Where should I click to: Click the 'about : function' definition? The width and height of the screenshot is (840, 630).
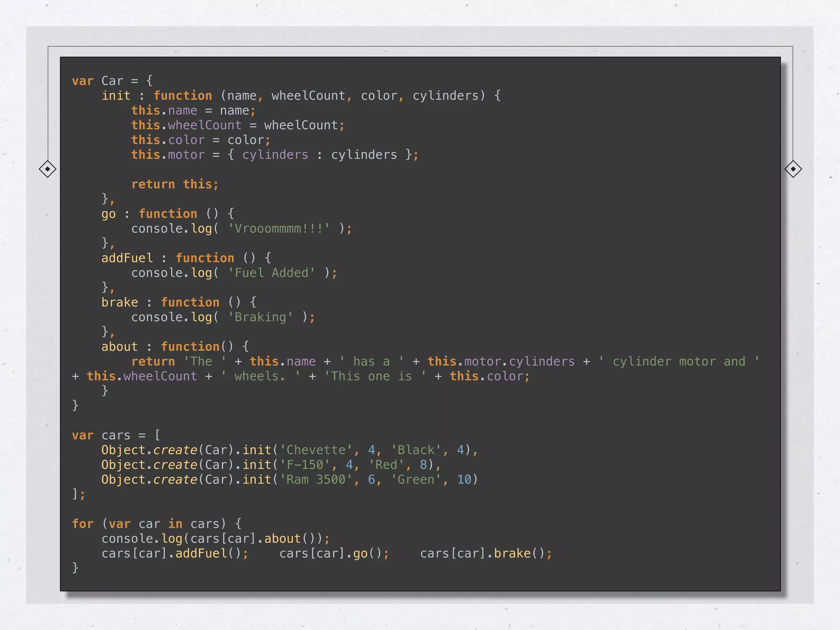coord(160,347)
